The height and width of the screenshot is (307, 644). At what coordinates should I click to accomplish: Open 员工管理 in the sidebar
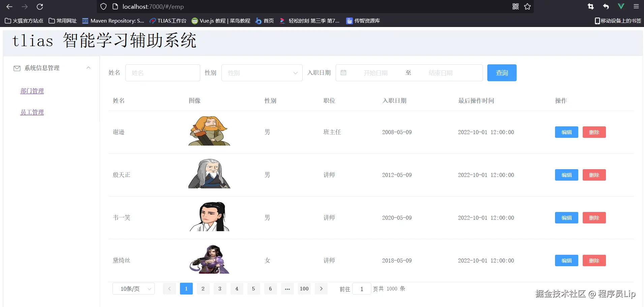point(32,112)
